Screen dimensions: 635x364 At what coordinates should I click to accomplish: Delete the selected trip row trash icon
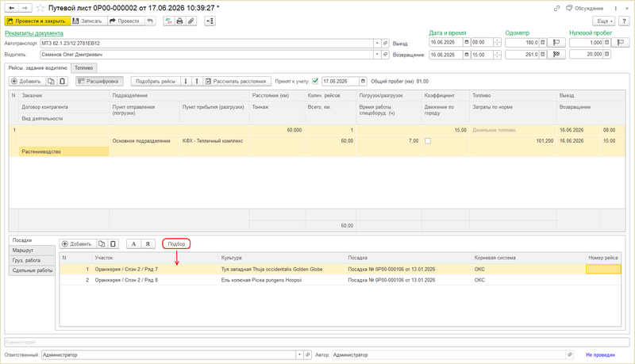[x=63, y=82]
